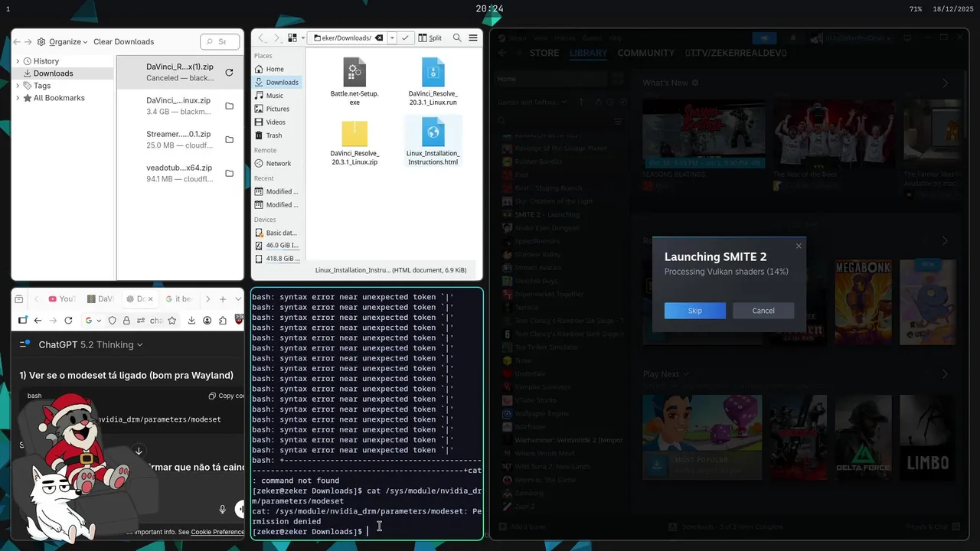Open the Dolphin hamburger menu
The image size is (980, 551).
473,37
